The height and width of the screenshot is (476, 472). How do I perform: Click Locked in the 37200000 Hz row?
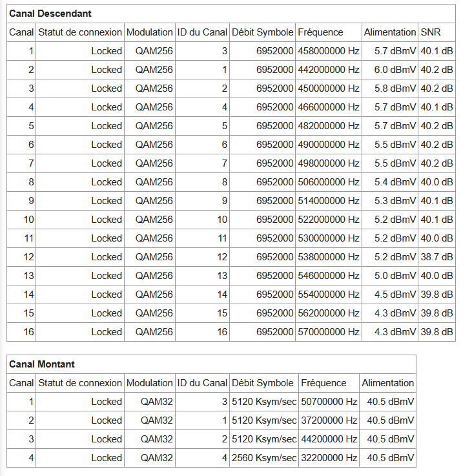tap(107, 420)
